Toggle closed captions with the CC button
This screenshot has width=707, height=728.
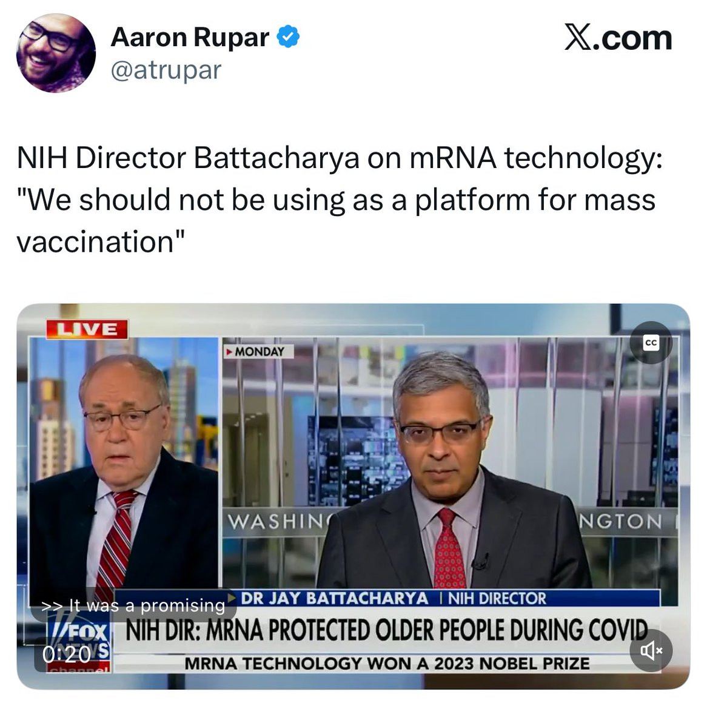651,343
